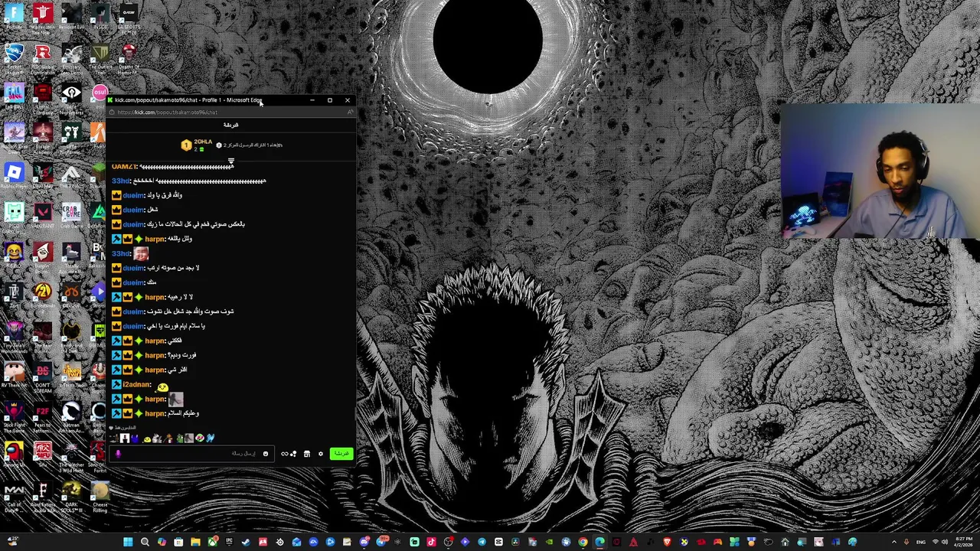The width and height of the screenshot is (980, 551).
Task: Open the It Takes Two shortcut
Action: point(71,373)
